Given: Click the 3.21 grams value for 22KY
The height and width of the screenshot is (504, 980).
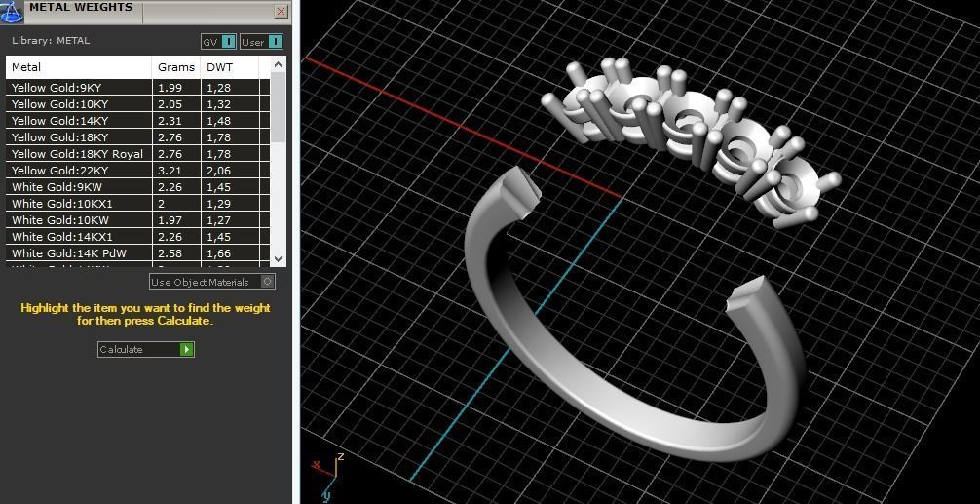Looking at the screenshot, I should click(170, 170).
